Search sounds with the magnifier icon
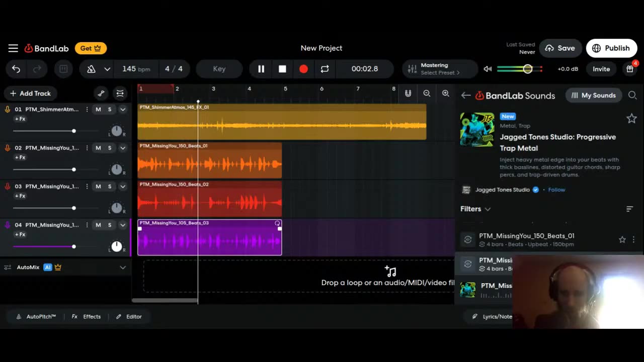The width and height of the screenshot is (644, 362). pos(632,96)
